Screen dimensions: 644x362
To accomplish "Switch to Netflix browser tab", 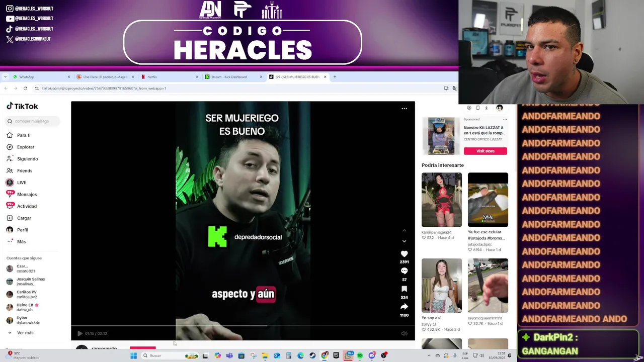I will click(x=169, y=77).
